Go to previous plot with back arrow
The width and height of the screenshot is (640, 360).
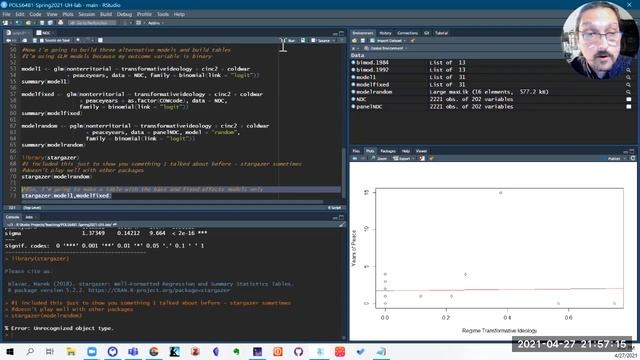click(355, 158)
